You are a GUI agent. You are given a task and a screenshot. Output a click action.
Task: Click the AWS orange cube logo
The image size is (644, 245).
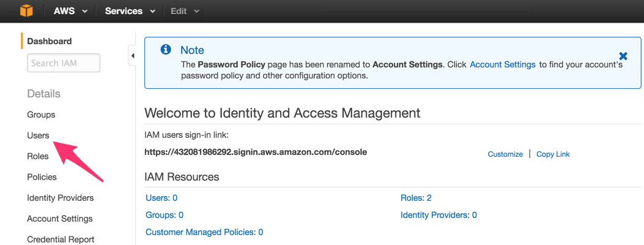(26, 11)
